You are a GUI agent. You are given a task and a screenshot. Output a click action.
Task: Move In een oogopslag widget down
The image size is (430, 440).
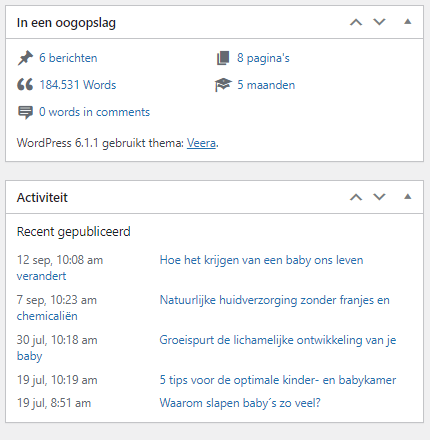point(379,22)
